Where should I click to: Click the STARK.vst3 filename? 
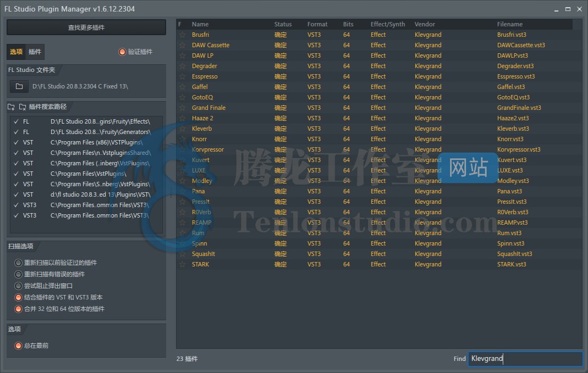[x=512, y=265]
